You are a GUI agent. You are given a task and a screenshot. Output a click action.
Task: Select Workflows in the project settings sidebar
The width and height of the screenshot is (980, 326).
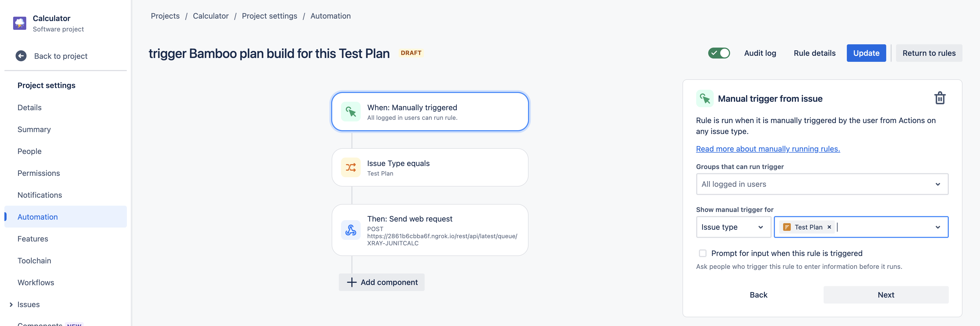(x=36, y=283)
